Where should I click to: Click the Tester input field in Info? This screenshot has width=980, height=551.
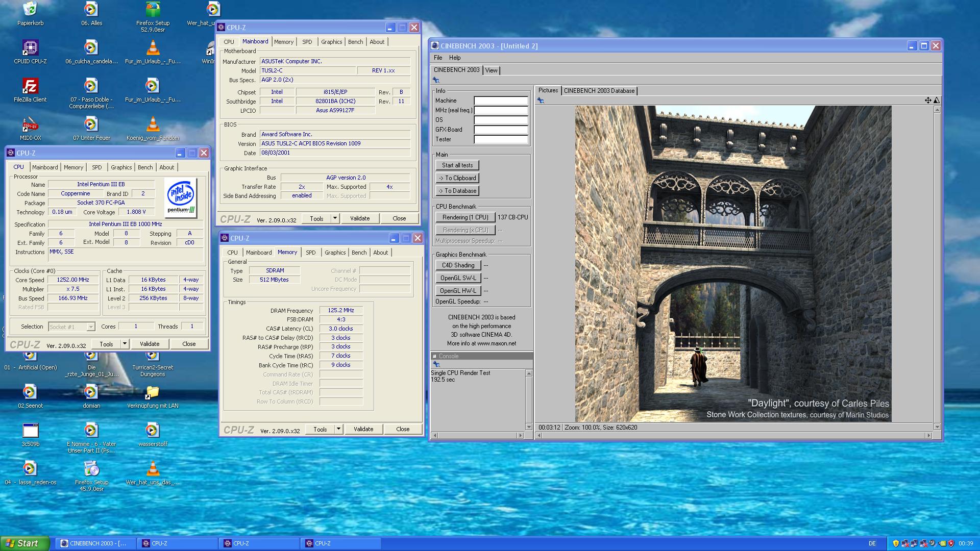pyautogui.click(x=501, y=139)
